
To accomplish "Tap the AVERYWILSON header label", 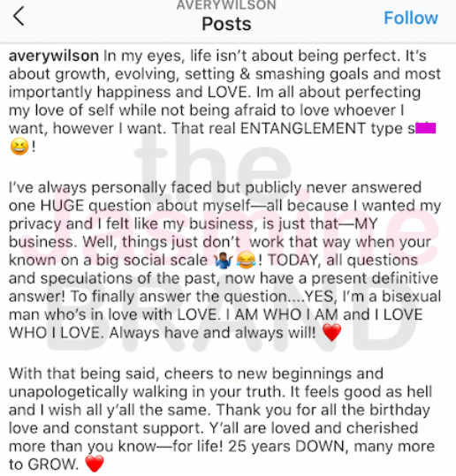I will click(226, 5).
